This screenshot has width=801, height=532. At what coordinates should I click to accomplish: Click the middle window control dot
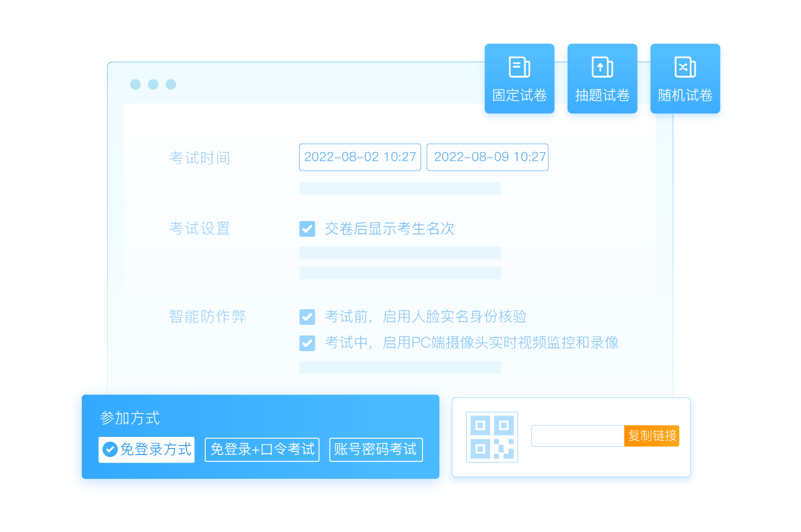point(153,84)
